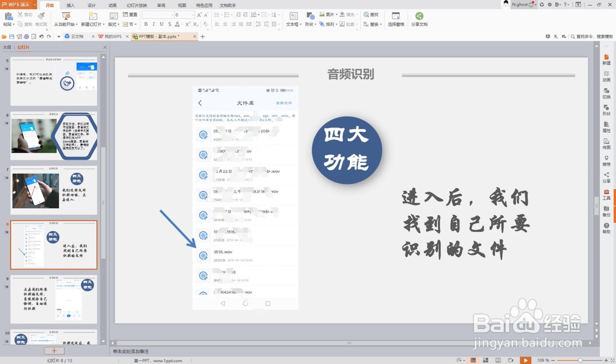The image size is (616, 364).
Task: Open the Transition (切换) sidebar icon
Action: (x=607, y=94)
